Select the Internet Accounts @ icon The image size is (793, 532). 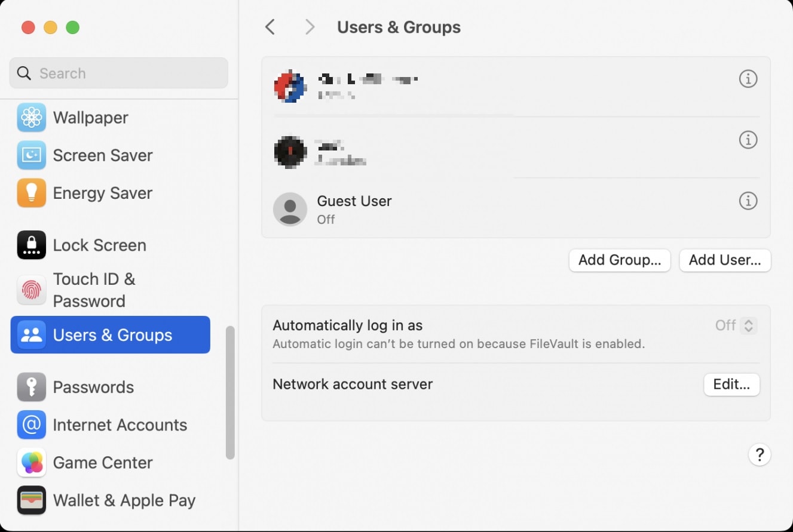coord(31,425)
